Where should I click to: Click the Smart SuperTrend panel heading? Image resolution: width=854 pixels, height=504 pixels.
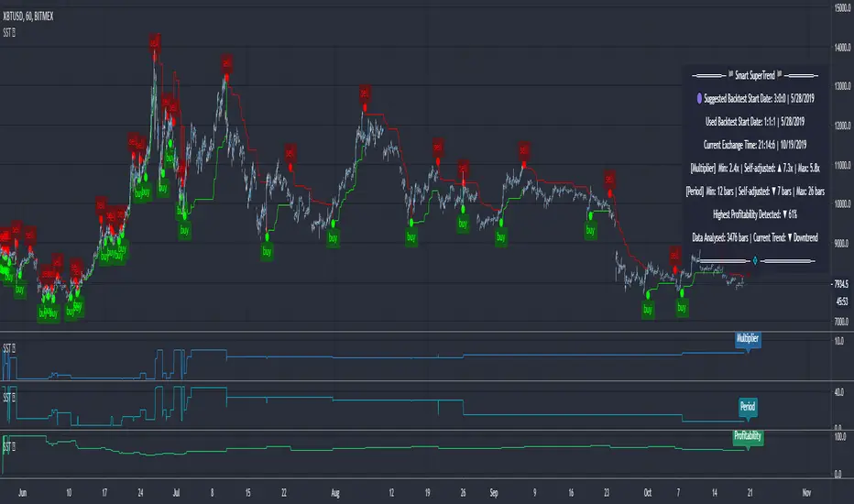[755, 76]
